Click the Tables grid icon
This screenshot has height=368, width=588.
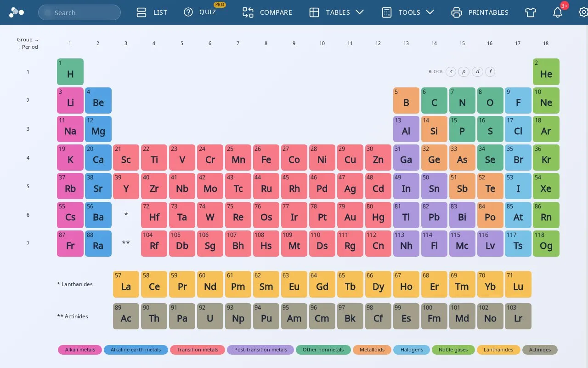click(314, 12)
